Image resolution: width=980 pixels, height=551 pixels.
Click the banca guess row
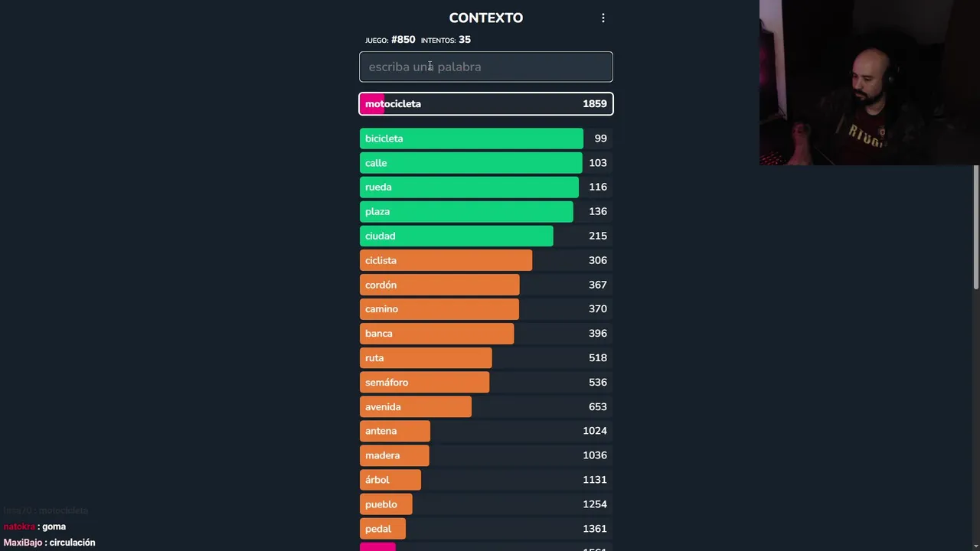click(485, 334)
